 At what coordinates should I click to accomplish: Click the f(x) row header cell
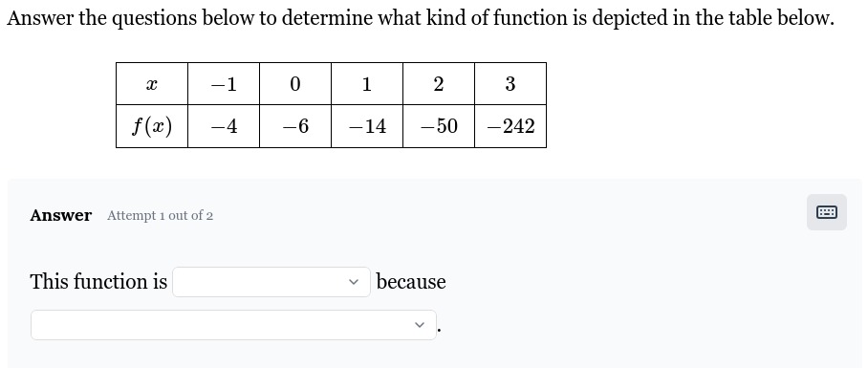pos(152,126)
